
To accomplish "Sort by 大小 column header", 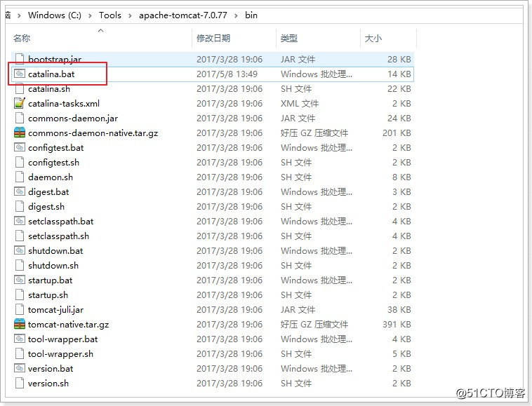I will tap(373, 39).
